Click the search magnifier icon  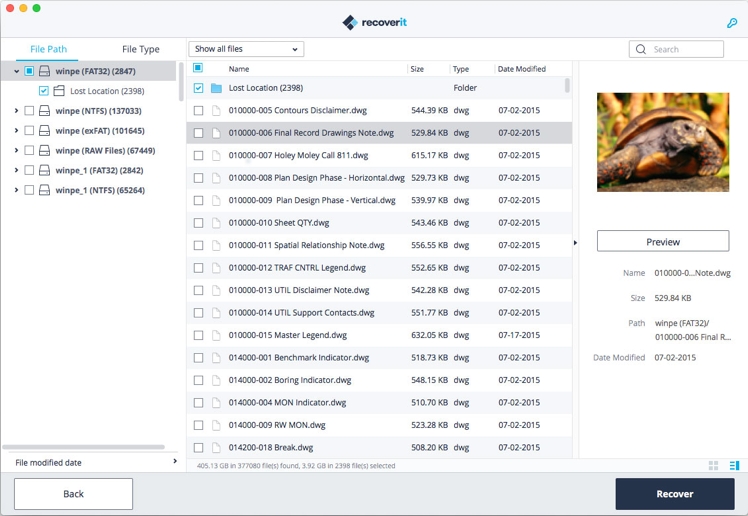[641, 49]
